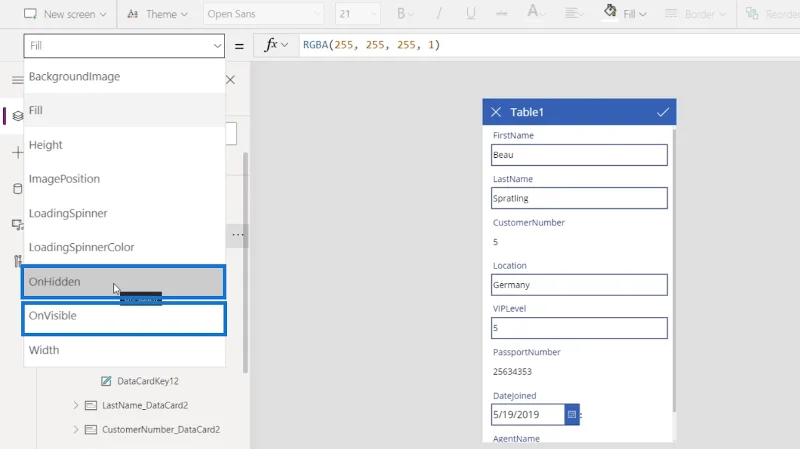Open the fx formula dropdown

click(276, 45)
